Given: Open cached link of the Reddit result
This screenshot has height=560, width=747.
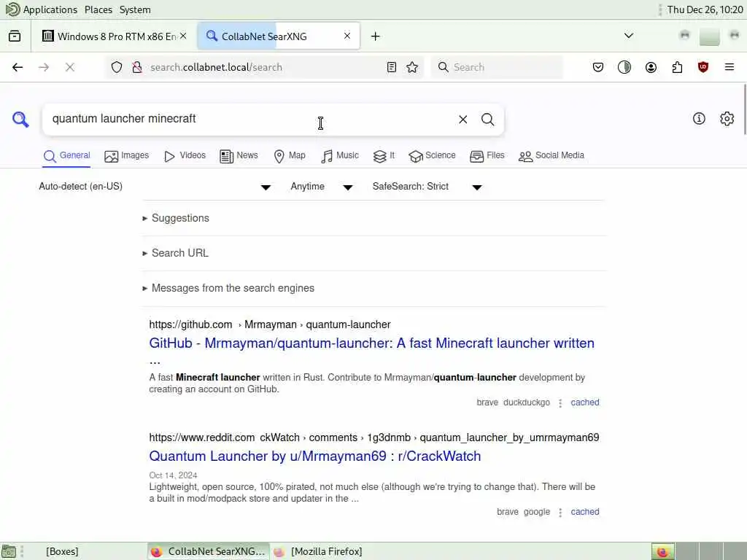Looking at the screenshot, I should coord(585,512).
